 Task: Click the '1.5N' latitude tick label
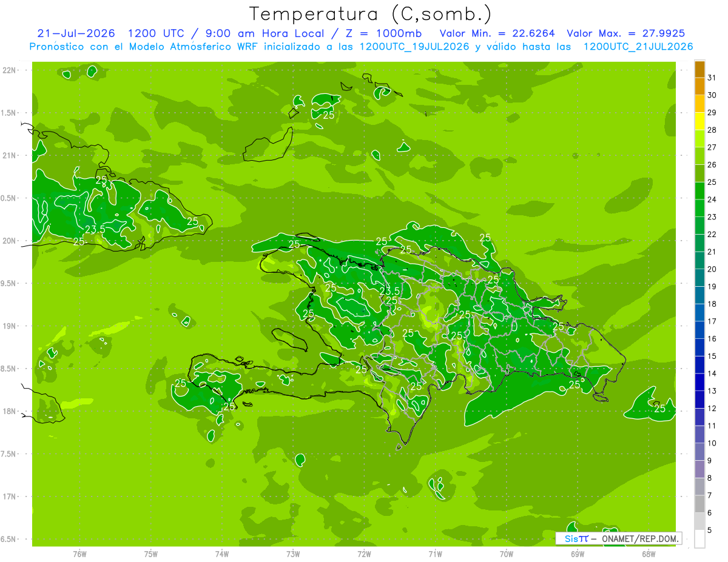point(9,113)
